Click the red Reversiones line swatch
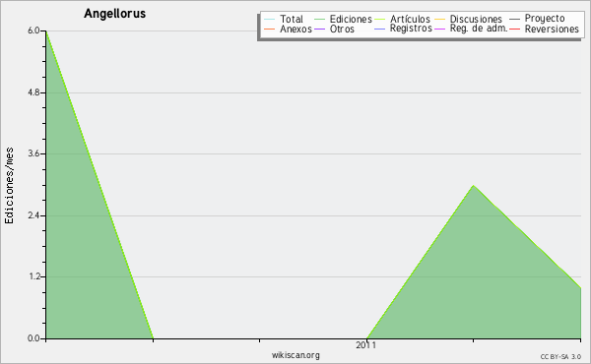 [514, 29]
